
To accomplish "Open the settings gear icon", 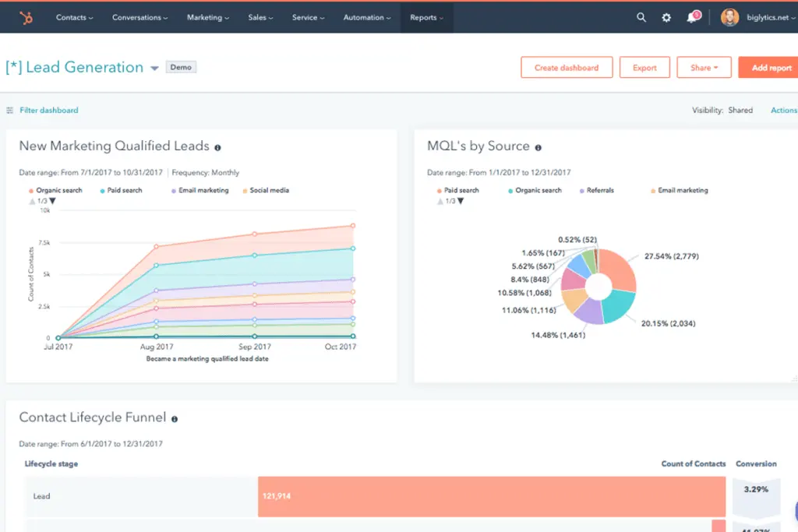I will pos(666,18).
